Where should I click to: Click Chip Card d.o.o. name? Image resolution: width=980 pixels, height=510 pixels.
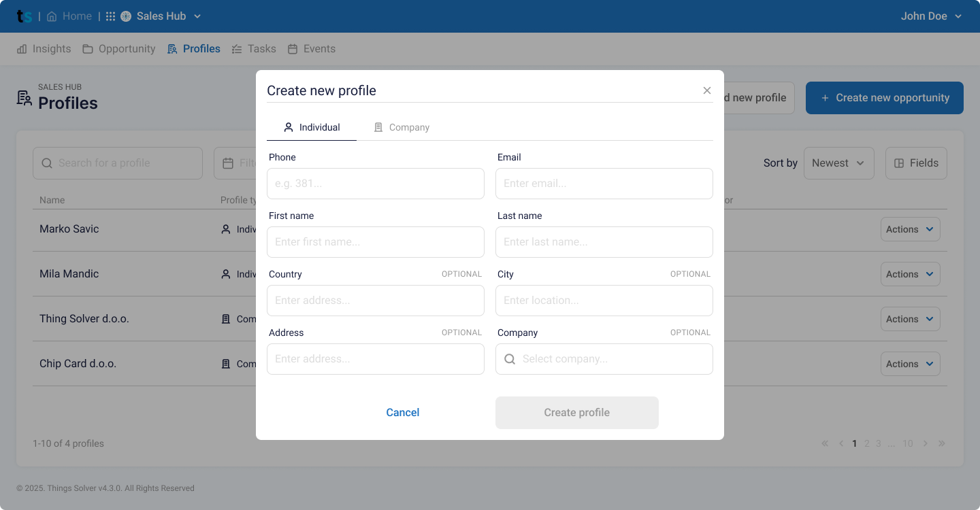click(x=78, y=364)
